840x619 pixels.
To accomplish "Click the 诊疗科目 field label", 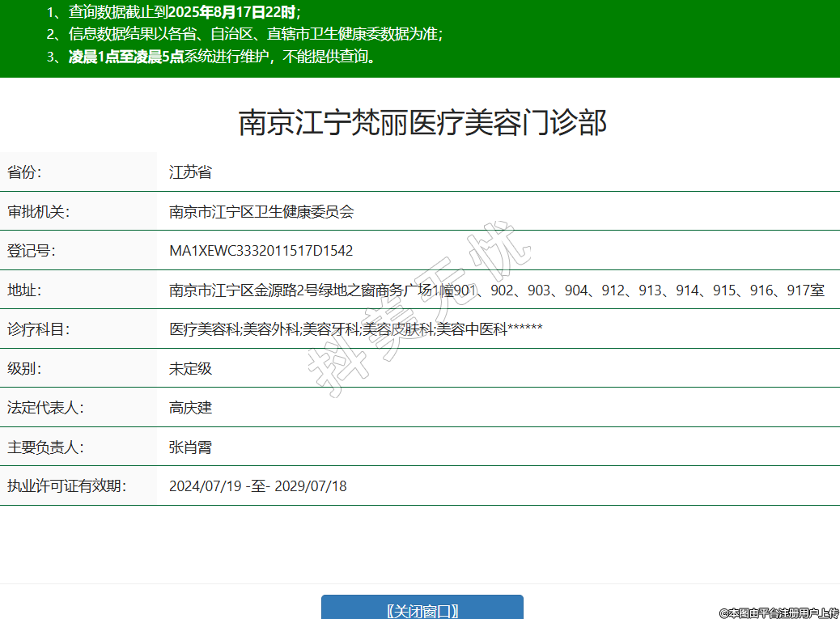I will tap(39, 329).
